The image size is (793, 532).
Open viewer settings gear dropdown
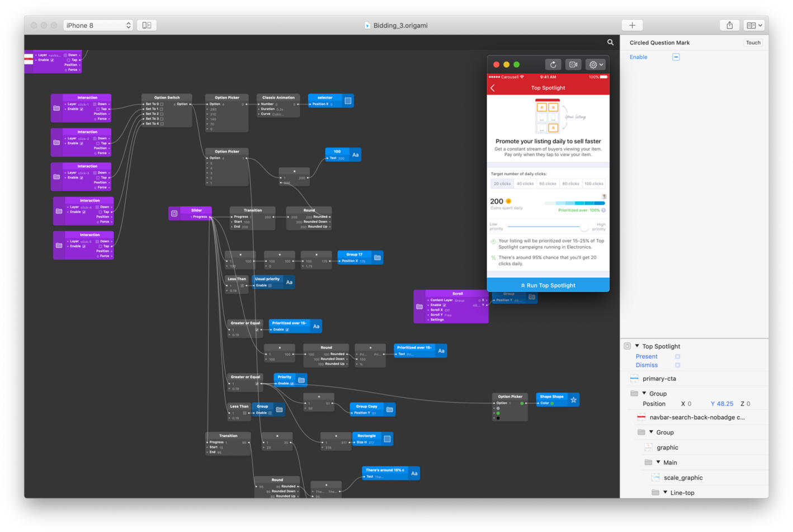[x=596, y=64]
